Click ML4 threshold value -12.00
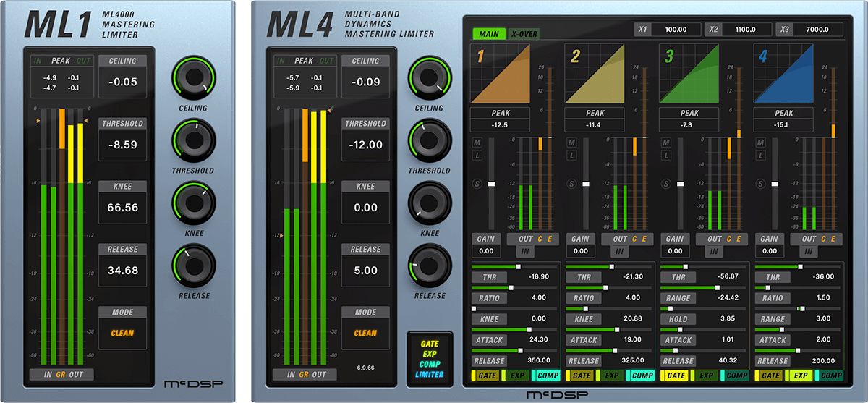The height and width of the screenshot is (403, 868). (x=365, y=145)
